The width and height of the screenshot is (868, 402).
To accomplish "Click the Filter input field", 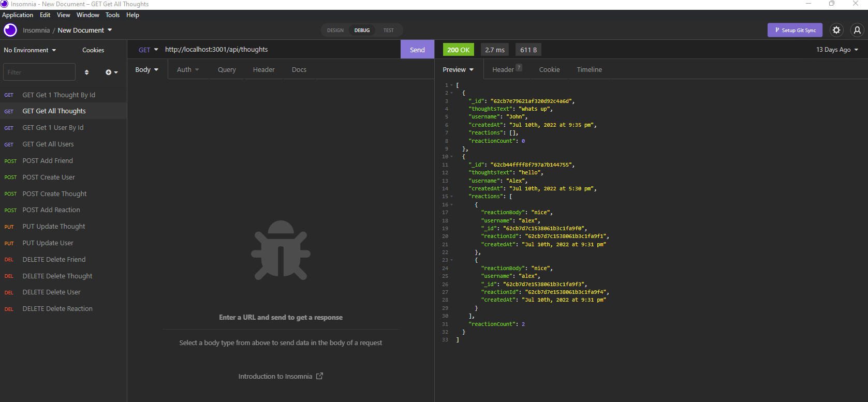I will tap(39, 72).
